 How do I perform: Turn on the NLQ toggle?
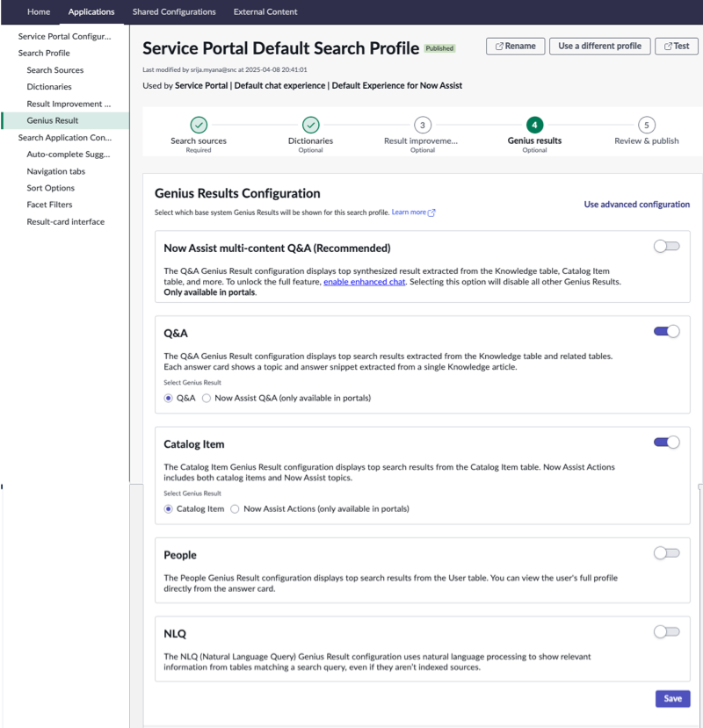click(x=666, y=632)
